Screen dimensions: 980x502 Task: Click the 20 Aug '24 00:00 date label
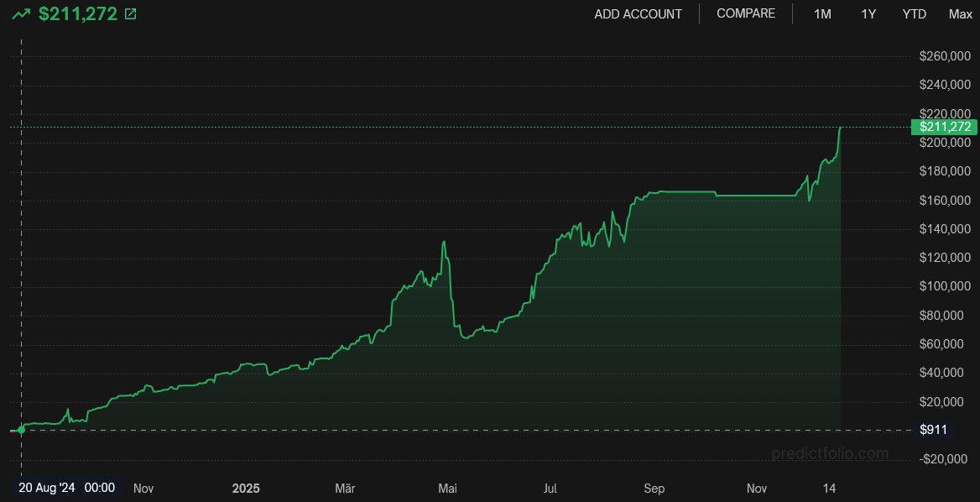click(66, 488)
